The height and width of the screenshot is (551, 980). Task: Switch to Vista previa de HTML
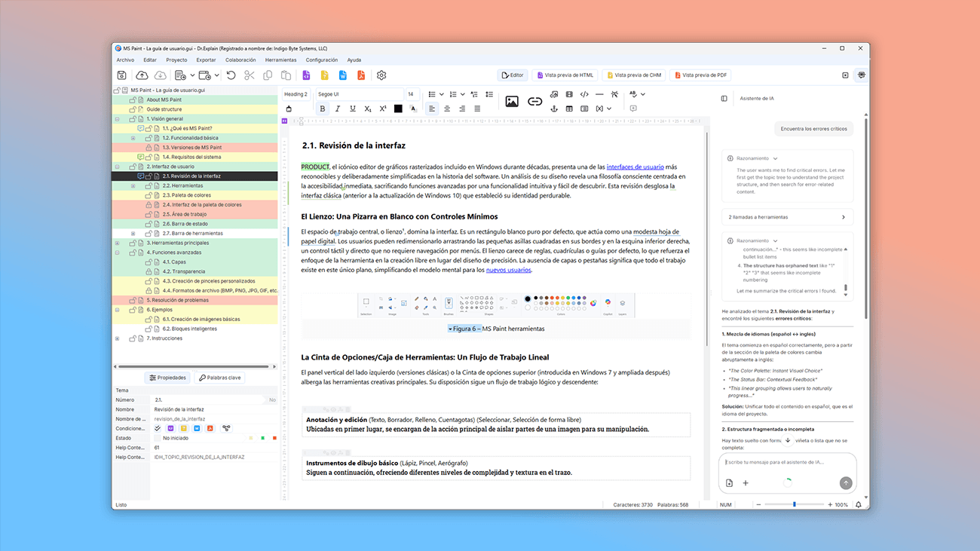pos(565,75)
